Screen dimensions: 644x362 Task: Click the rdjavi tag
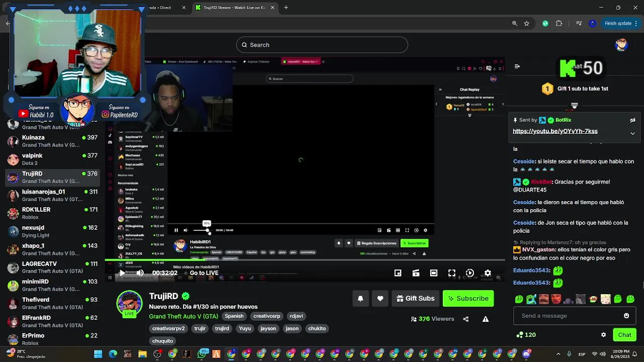coord(296,316)
